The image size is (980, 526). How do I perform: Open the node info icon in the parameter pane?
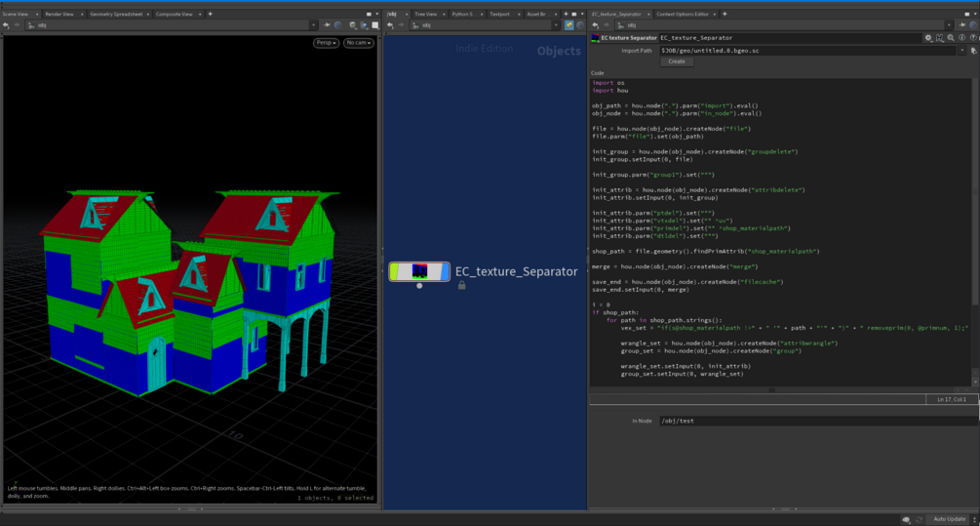961,38
